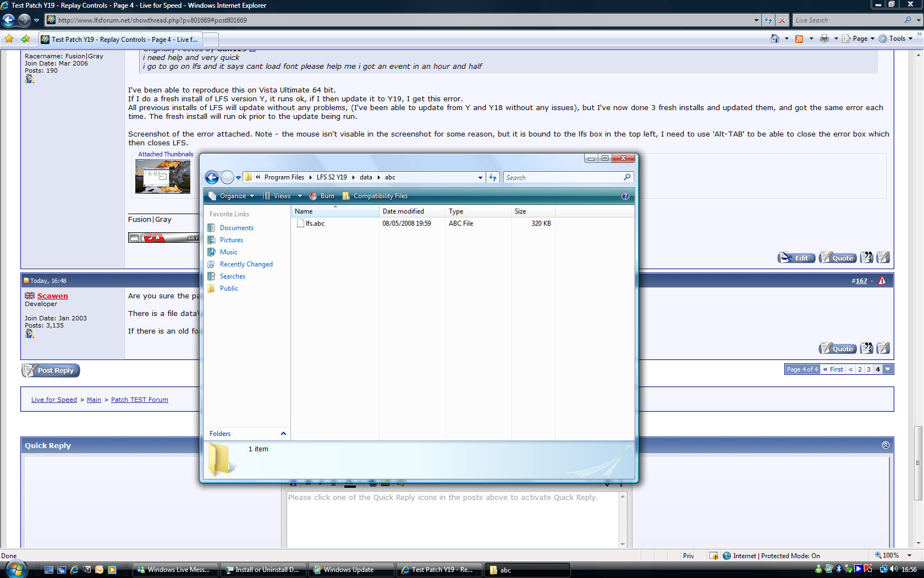
Task: Expand the Views dropdown arrow in Explorer
Action: [300, 196]
